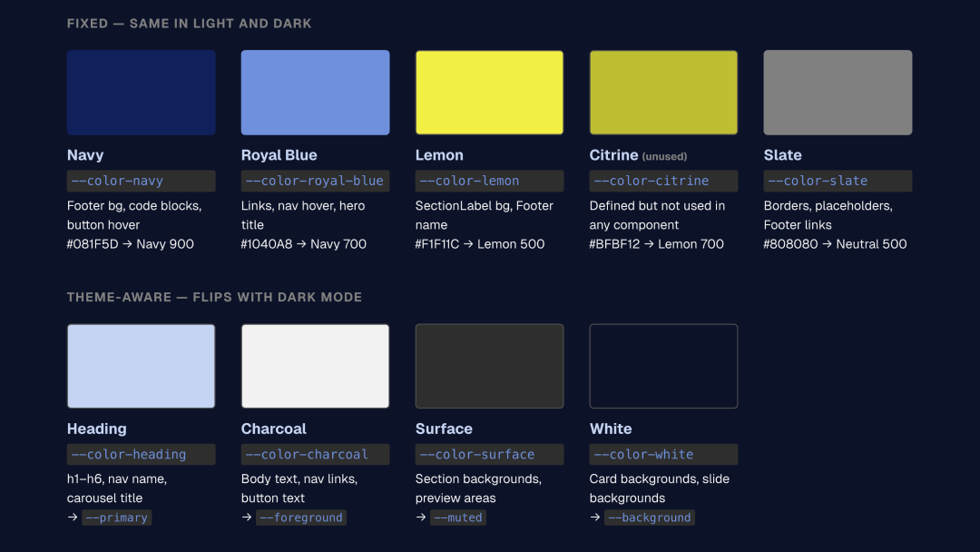980x552 pixels.
Task: Click the --color-heading token code
Action: [142, 455]
